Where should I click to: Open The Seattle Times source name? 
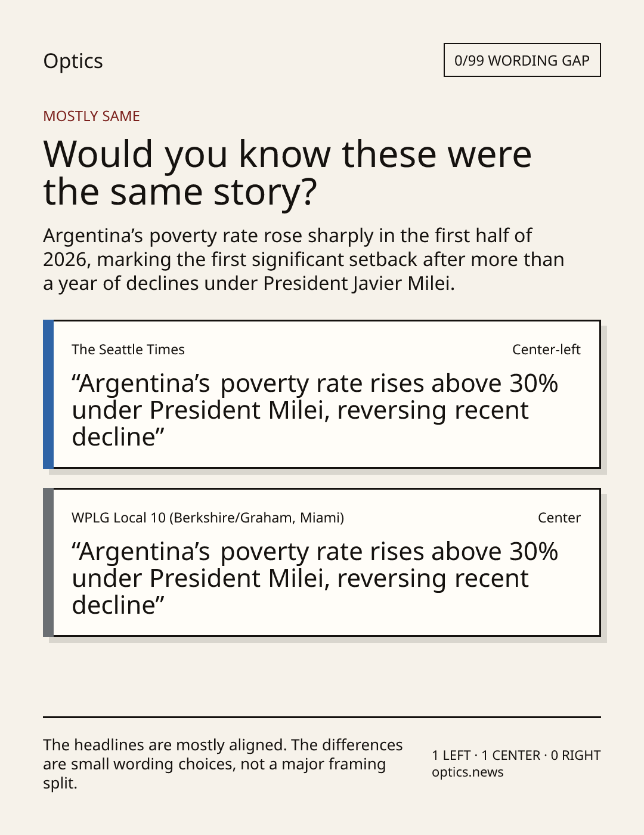click(x=128, y=350)
